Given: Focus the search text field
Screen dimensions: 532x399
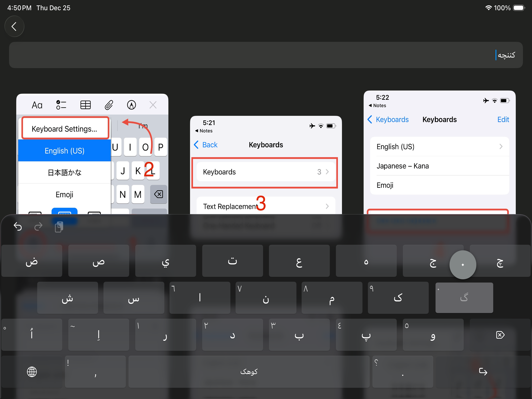Looking at the screenshot, I should pos(266,55).
